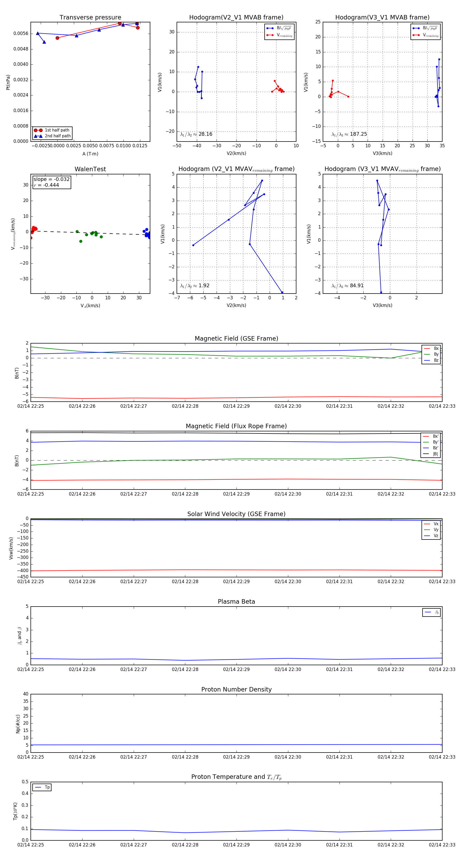Screen dimensions: 473x868
Task: Click the WalenTest plot title
Action: coord(90,169)
